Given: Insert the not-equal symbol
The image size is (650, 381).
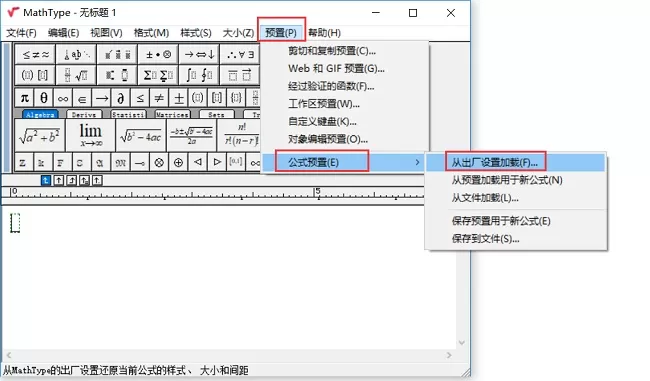Looking at the screenshot, I should (159, 98).
